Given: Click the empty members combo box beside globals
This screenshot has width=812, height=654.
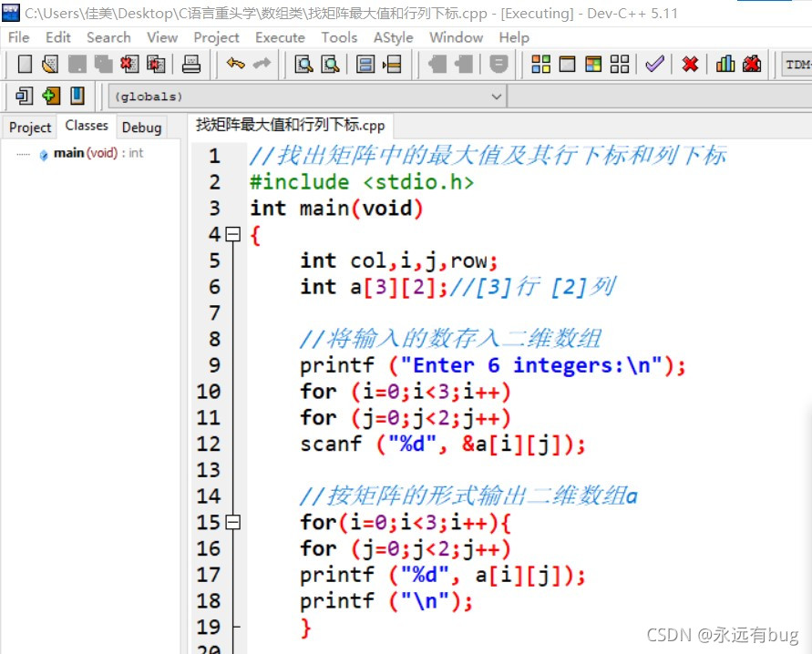Looking at the screenshot, I should (x=660, y=97).
